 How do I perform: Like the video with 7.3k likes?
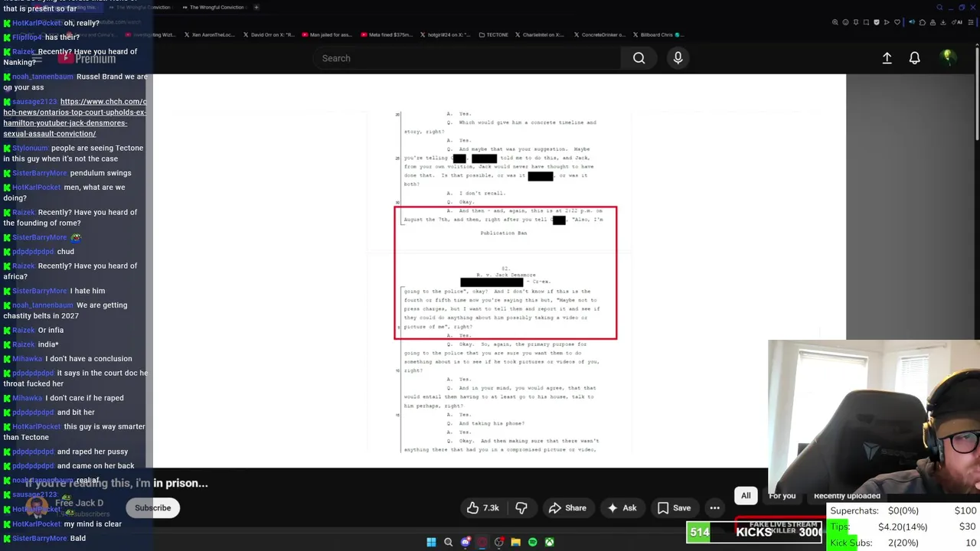pyautogui.click(x=482, y=508)
